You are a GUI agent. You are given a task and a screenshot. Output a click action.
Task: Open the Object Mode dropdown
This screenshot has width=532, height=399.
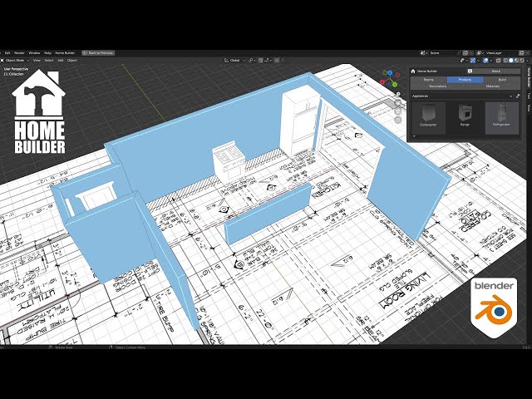[x=15, y=61]
